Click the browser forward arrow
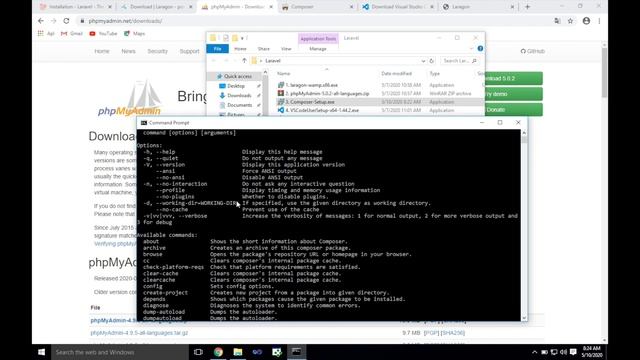 (x=53, y=21)
